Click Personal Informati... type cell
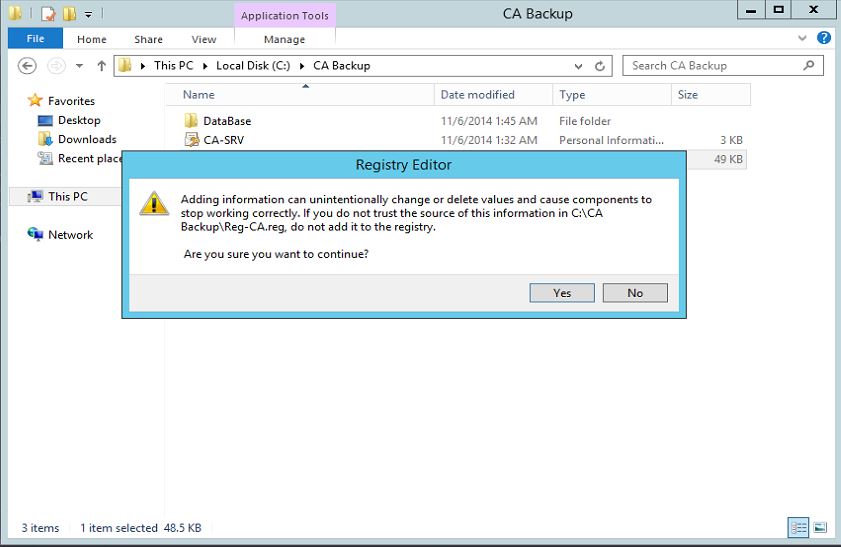The image size is (841, 547). tap(611, 140)
